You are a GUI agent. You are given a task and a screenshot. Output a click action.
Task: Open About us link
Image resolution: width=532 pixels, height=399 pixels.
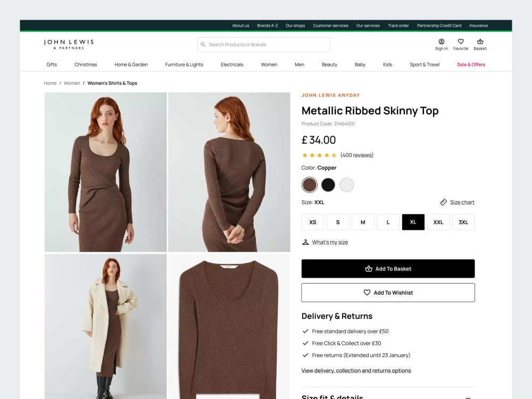click(x=240, y=26)
